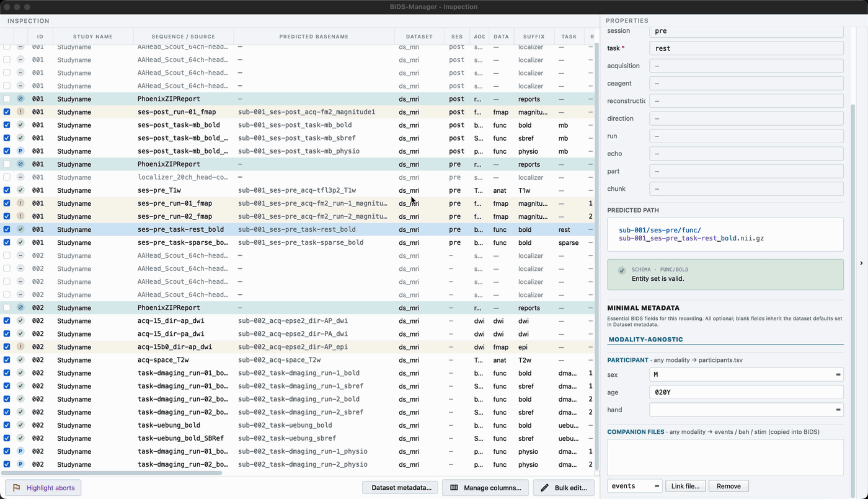Click the status icon on ses-pre_task-sparse_bold row
The image size is (868, 499).
tap(20, 242)
